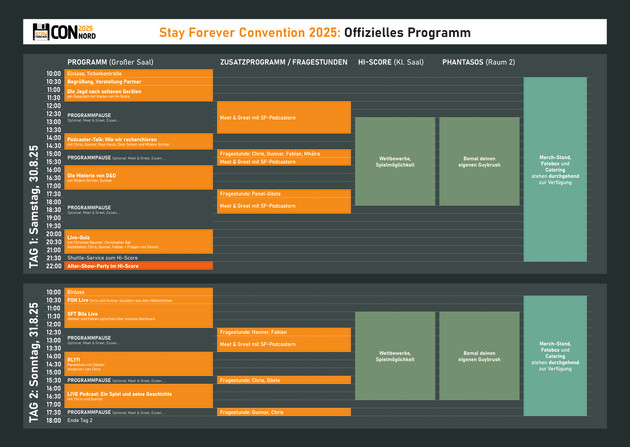The width and height of the screenshot is (630, 447).
Task: Click Fragestunde: Gunnar, Chris entry
Action: [284, 412]
